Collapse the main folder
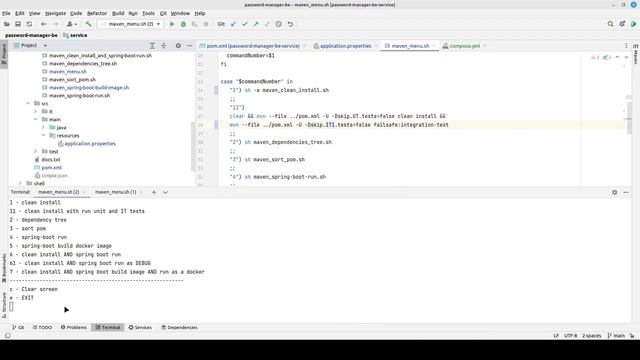The width and height of the screenshot is (640, 360). coord(36,120)
